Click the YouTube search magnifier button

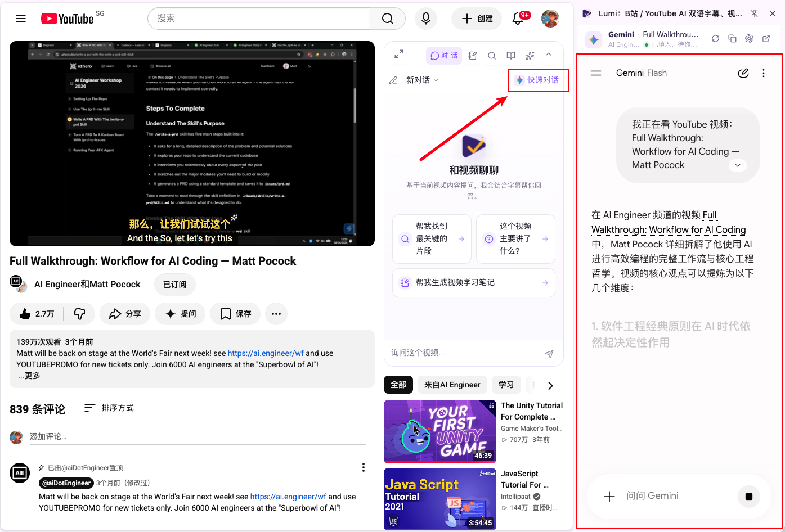coord(388,19)
